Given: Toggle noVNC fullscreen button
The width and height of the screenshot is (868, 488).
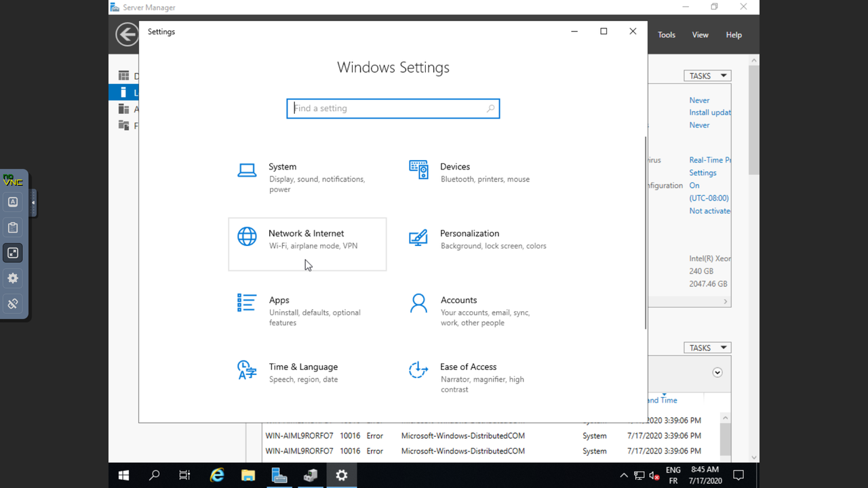Looking at the screenshot, I should point(13,253).
